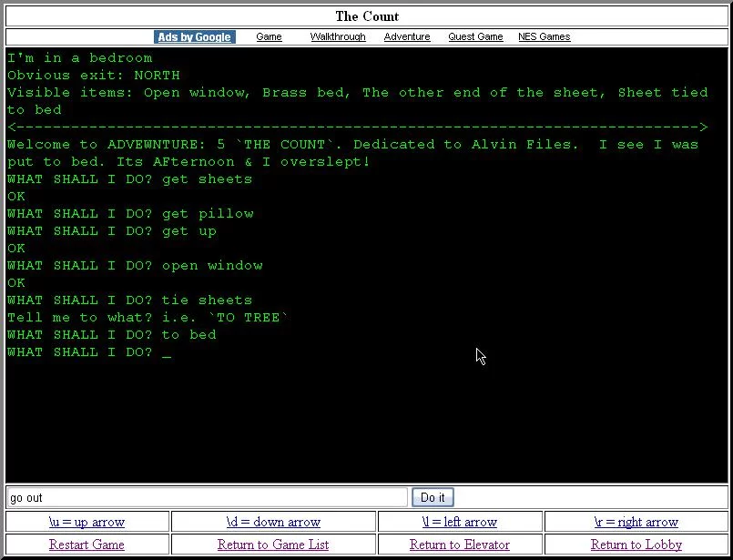Open the Walkthrough ad link

338,37
